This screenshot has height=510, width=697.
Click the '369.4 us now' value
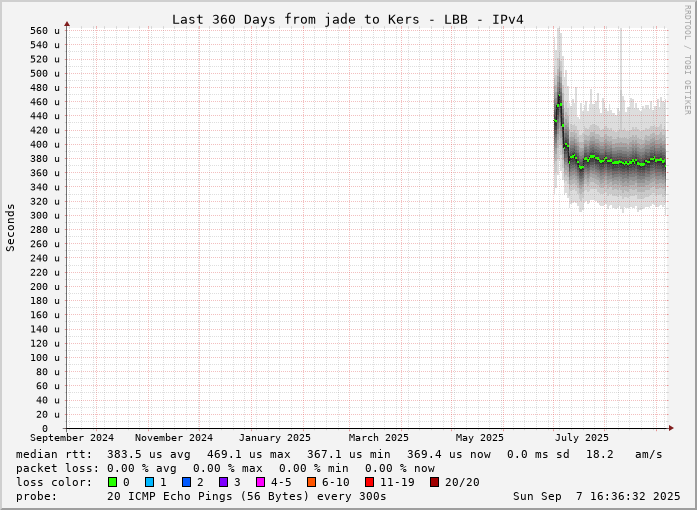coord(449,454)
